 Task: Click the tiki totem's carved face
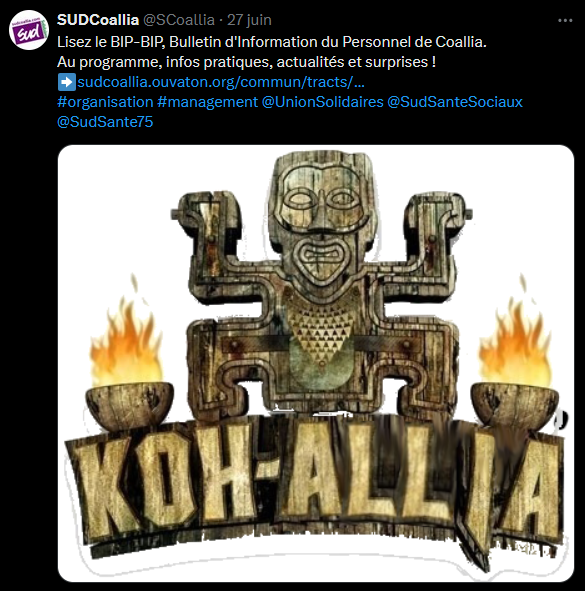(321, 220)
